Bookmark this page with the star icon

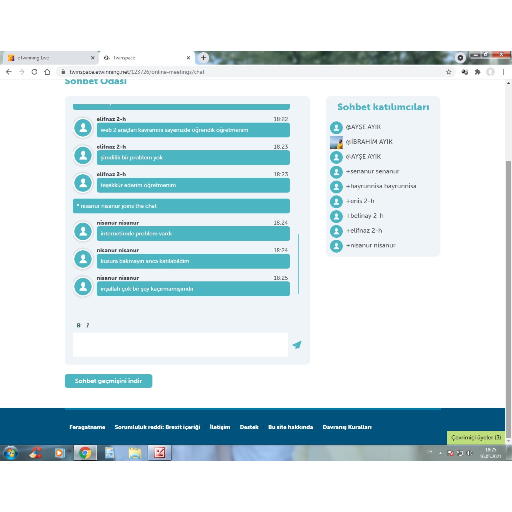coord(449,72)
